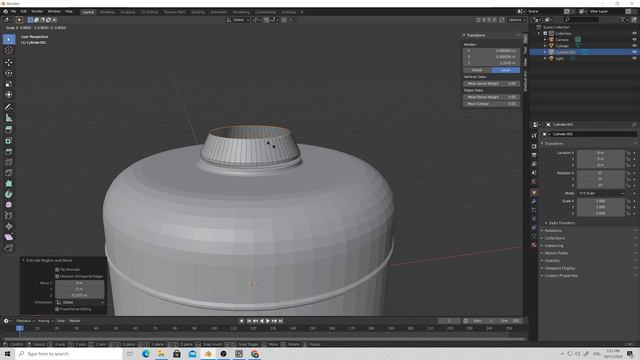Click the Blender logo menu icon
This screenshot has height=360, width=640.
(5, 11)
